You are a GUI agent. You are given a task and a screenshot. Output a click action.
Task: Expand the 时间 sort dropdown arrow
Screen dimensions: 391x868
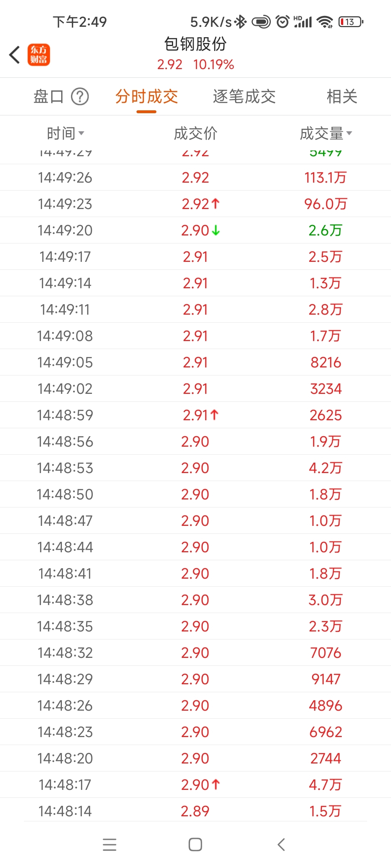tap(81, 133)
